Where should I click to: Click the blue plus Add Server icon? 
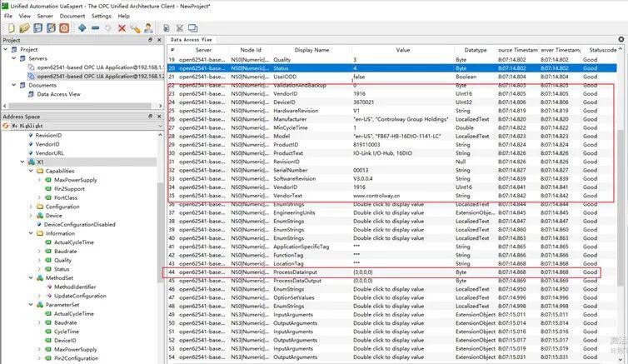82,28
